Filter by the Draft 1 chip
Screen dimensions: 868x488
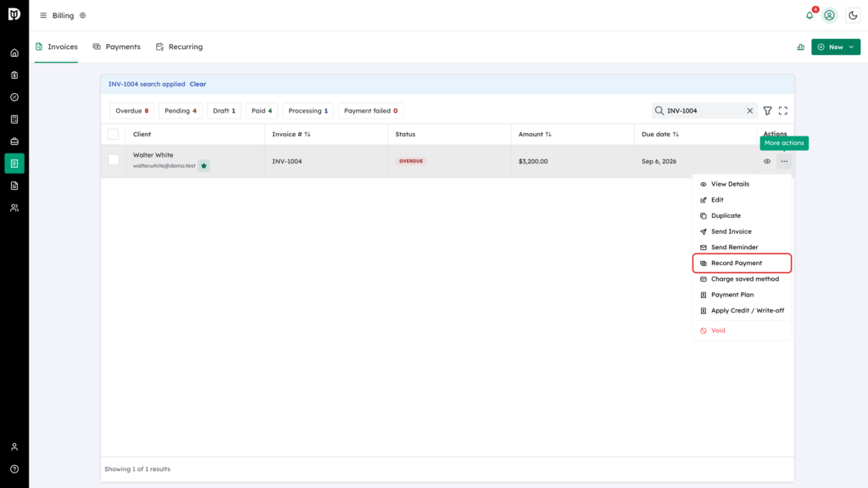pos(224,111)
